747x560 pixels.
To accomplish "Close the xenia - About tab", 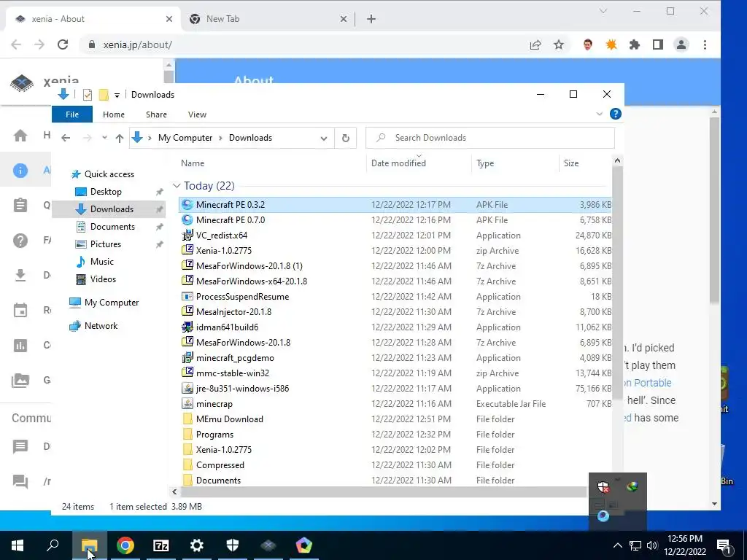I will (x=169, y=19).
